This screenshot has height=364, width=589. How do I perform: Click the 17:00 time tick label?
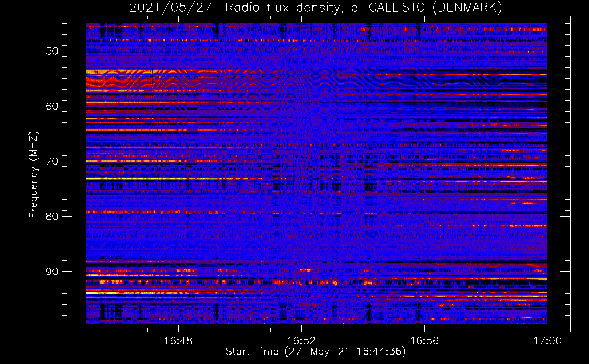pyautogui.click(x=548, y=341)
